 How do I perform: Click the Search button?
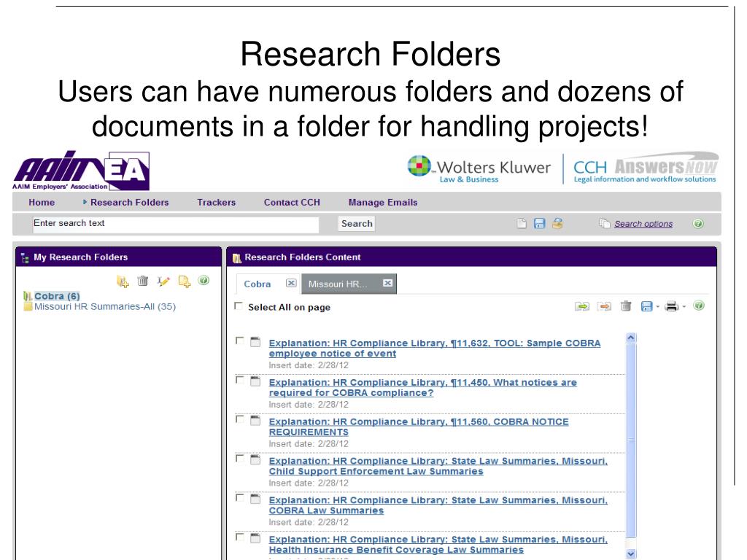click(356, 223)
